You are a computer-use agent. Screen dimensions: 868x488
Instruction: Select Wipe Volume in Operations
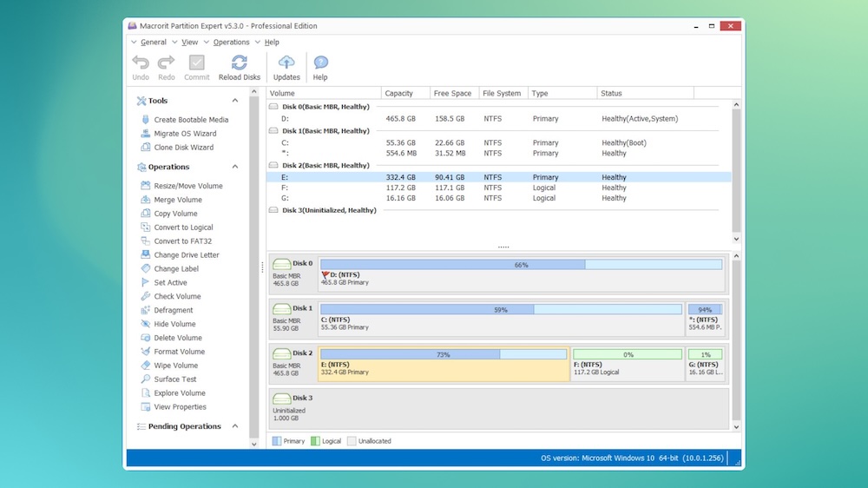tap(176, 366)
